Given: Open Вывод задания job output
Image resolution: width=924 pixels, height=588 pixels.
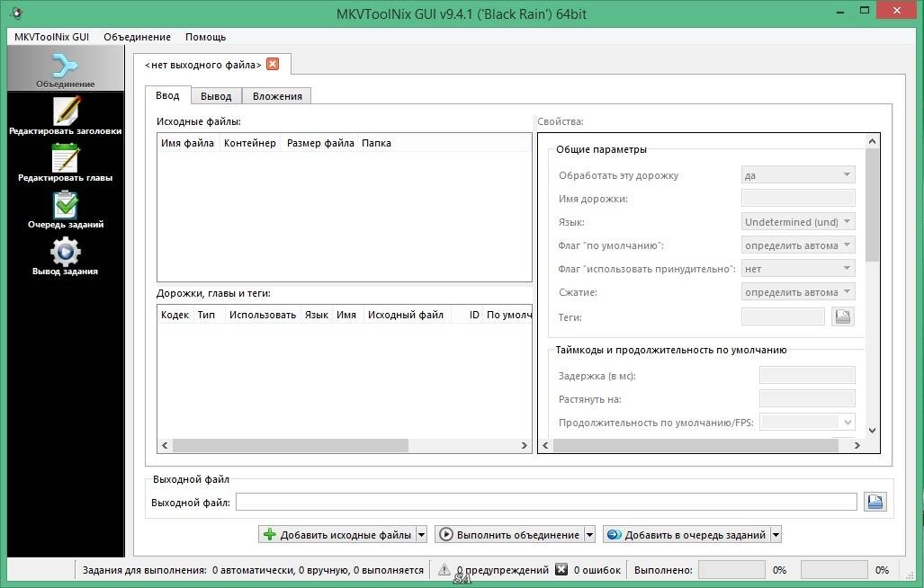Looking at the screenshot, I should pos(66,256).
